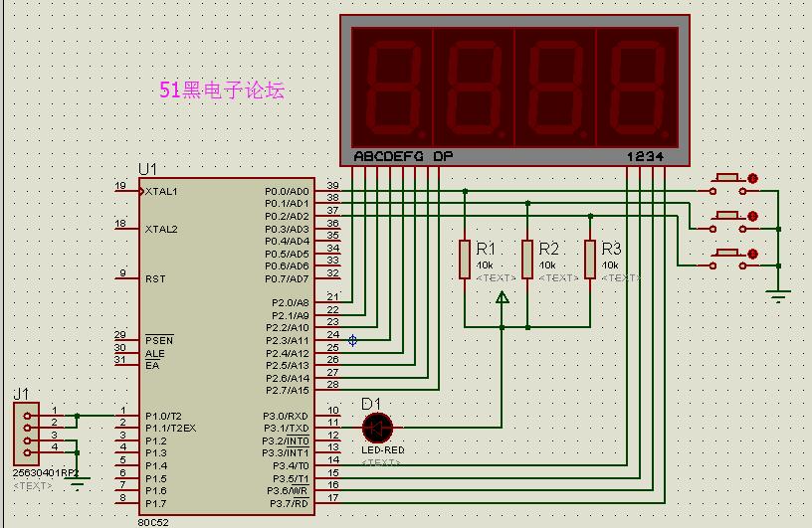Select the ground symbol near J1 connector
Image resolution: width=812 pixels, height=528 pixels.
(x=78, y=483)
